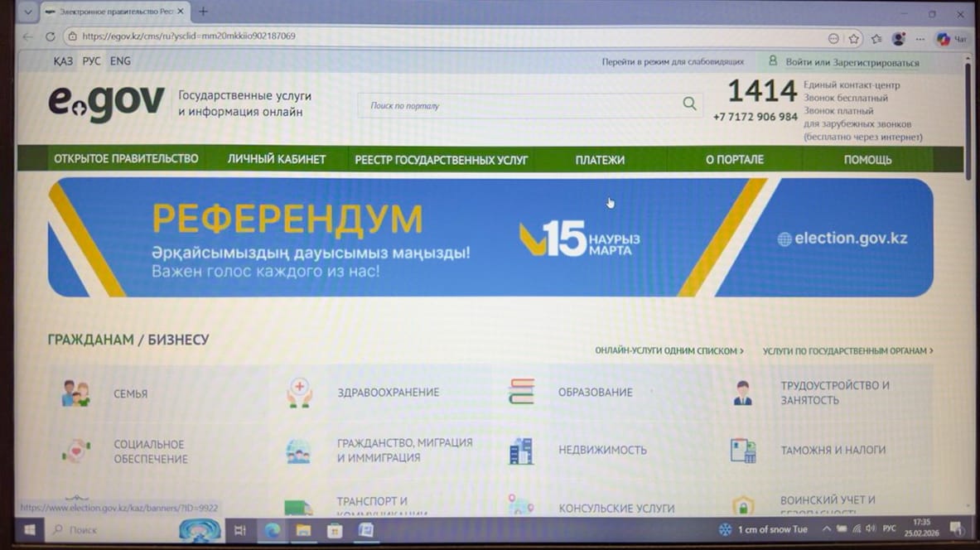The height and width of the screenshot is (550, 980).
Task: Click the Трудоустройство и занятость person icon
Action: [742, 393]
